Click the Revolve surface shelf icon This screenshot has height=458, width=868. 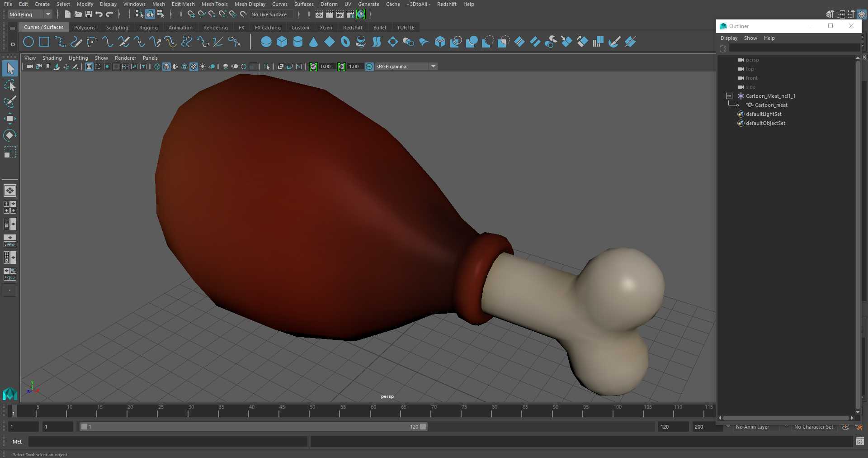click(361, 42)
